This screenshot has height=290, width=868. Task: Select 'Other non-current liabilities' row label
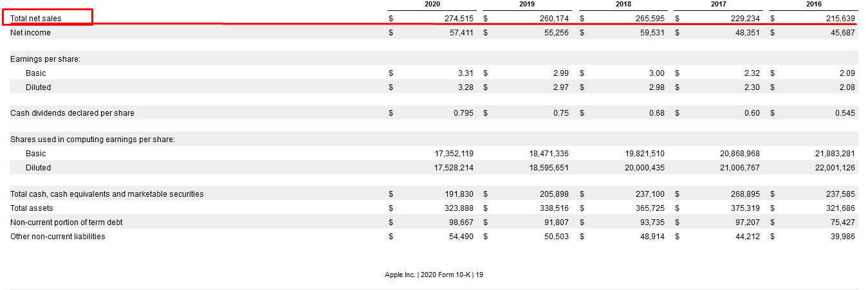pyautogui.click(x=58, y=237)
